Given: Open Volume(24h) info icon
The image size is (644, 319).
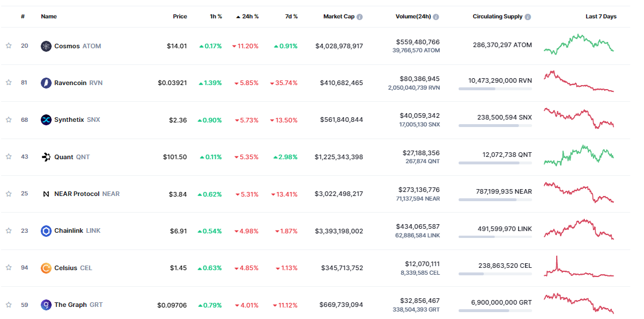Looking at the screenshot, I should [436, 17].
